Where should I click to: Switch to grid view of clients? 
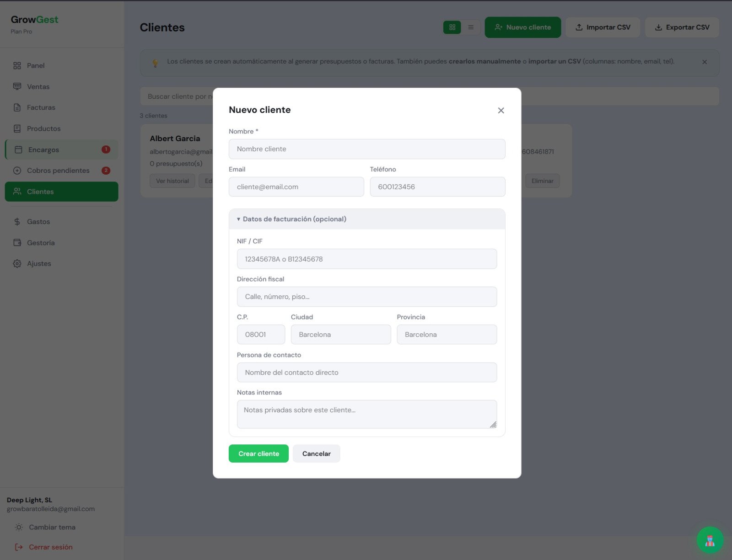[452, 27]
